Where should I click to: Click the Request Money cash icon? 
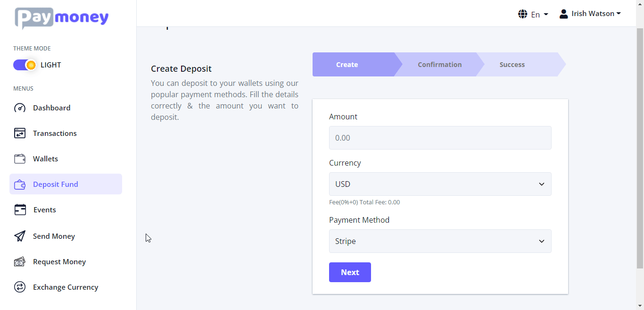20,262
